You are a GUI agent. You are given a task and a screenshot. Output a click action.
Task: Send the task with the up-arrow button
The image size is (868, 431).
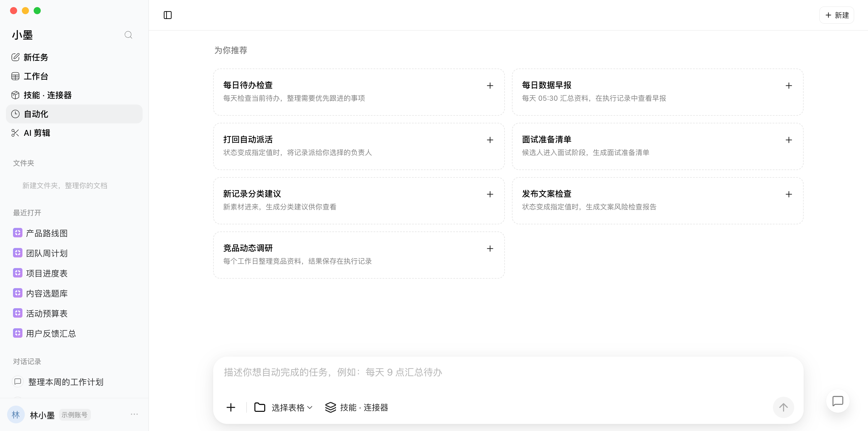783,407
